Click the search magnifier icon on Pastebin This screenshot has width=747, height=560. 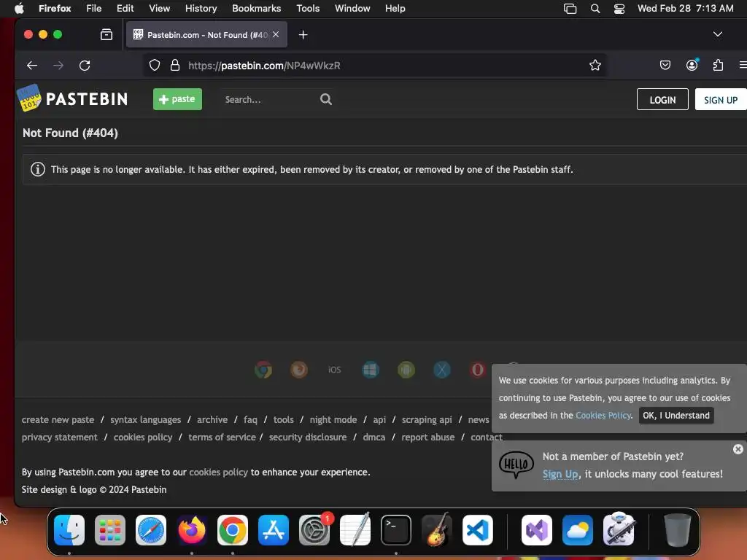coord(326,99)
